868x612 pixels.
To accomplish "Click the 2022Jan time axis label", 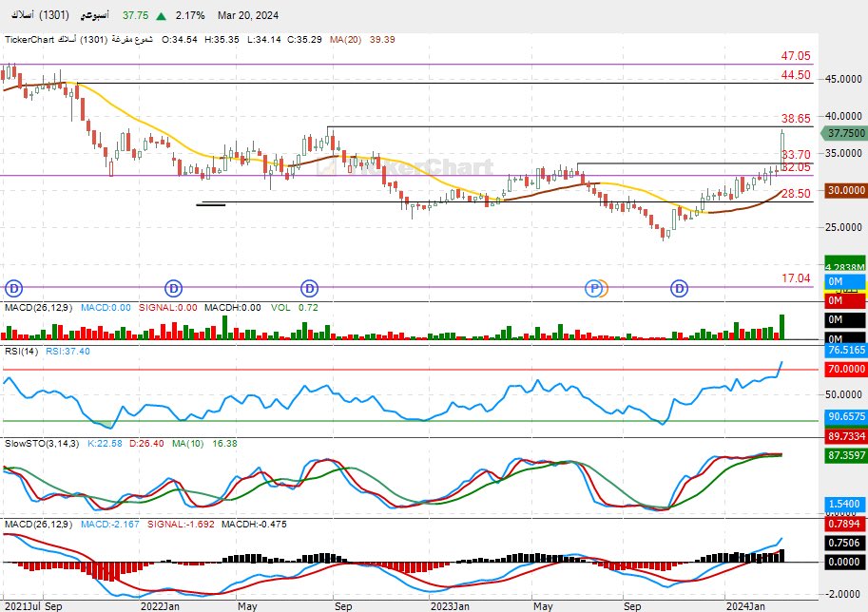I will point(160,606).
